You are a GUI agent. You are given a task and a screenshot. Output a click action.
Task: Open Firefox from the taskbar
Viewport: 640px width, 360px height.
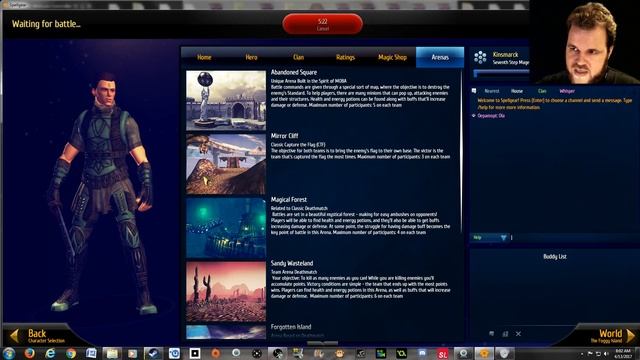(29, 353)
